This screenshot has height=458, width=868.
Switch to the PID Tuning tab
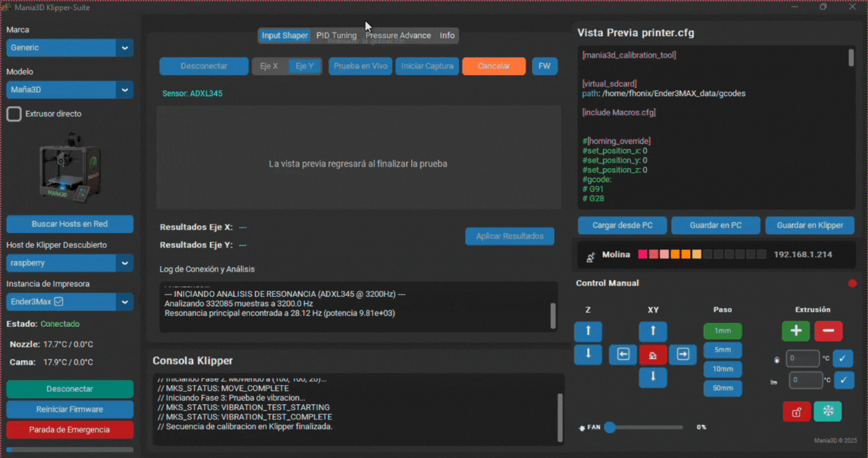pyautogui.click(x=336, y=36)
